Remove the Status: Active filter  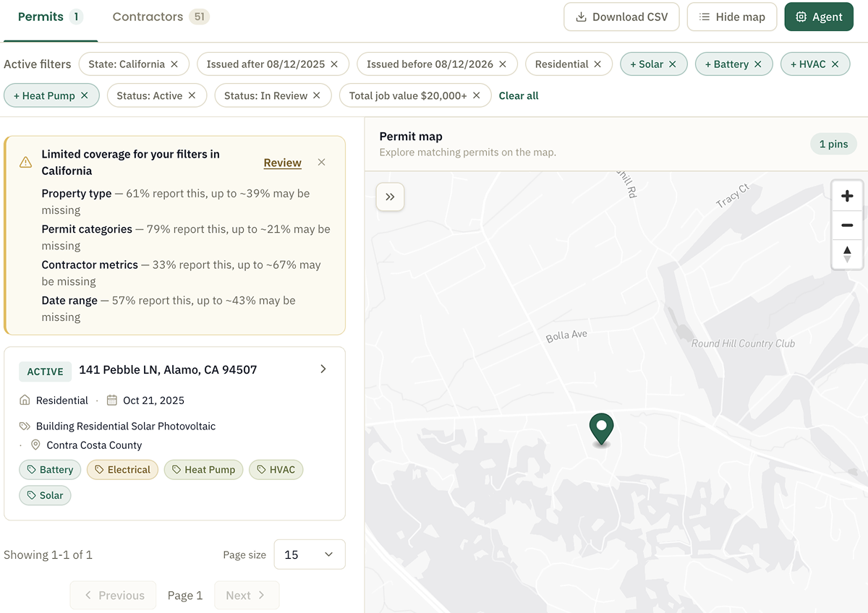[192, 95]
